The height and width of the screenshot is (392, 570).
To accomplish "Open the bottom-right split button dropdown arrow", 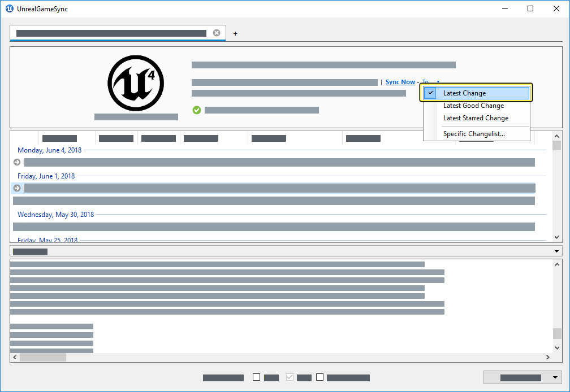I will click(555, 377).
